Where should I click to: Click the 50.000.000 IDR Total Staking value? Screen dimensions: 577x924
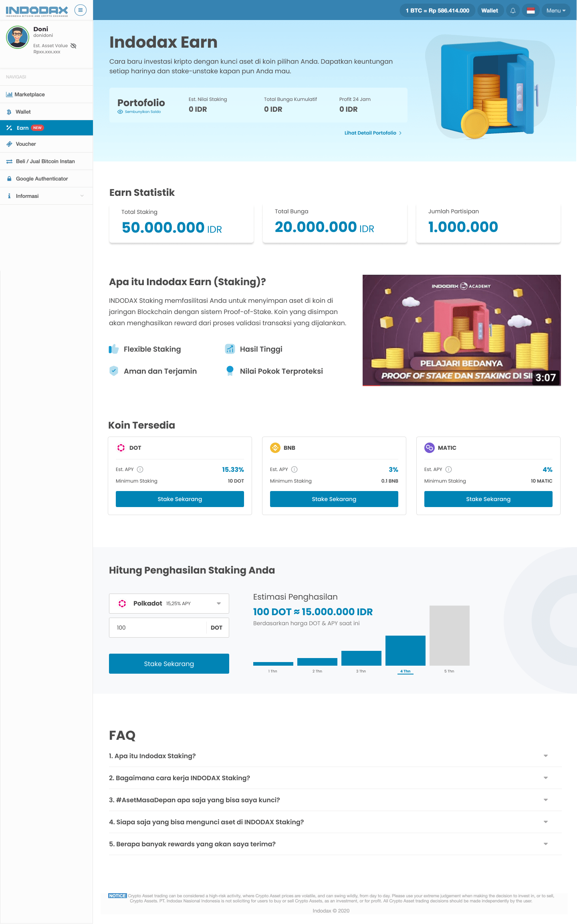pyautogui.click(x=172, y=227)
